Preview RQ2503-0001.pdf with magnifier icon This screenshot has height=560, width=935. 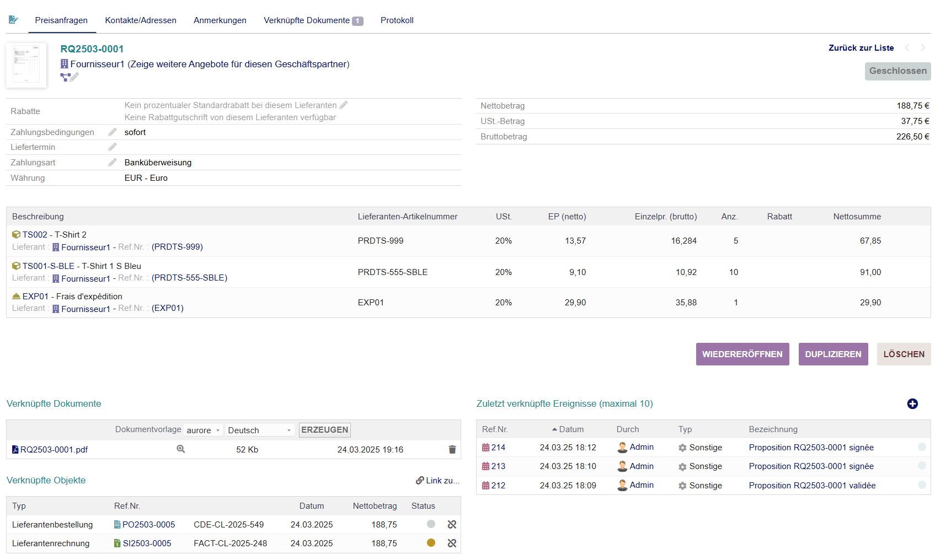[x=180, y=449]
